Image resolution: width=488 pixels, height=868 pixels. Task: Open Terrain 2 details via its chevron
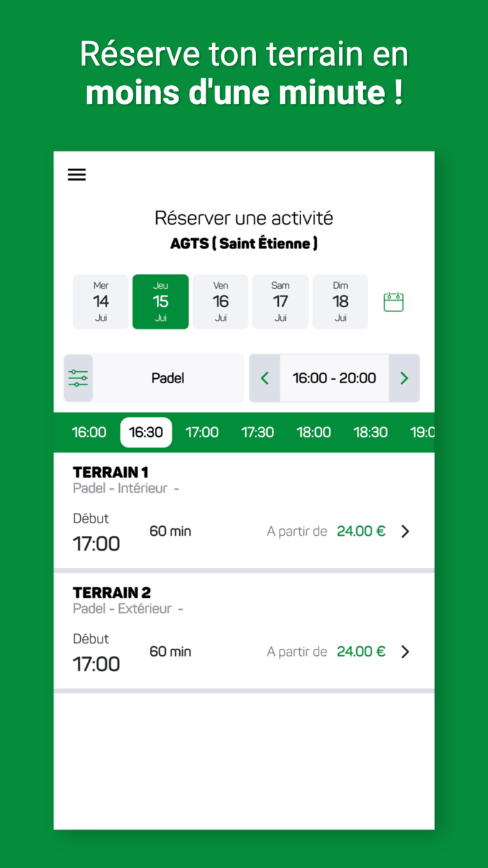point(405,652)
